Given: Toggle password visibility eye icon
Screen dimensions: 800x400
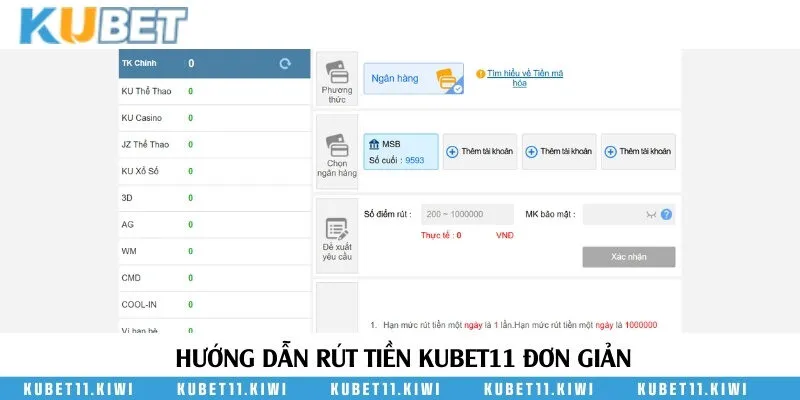Looking at the screenshot, I should click(650, 214).
